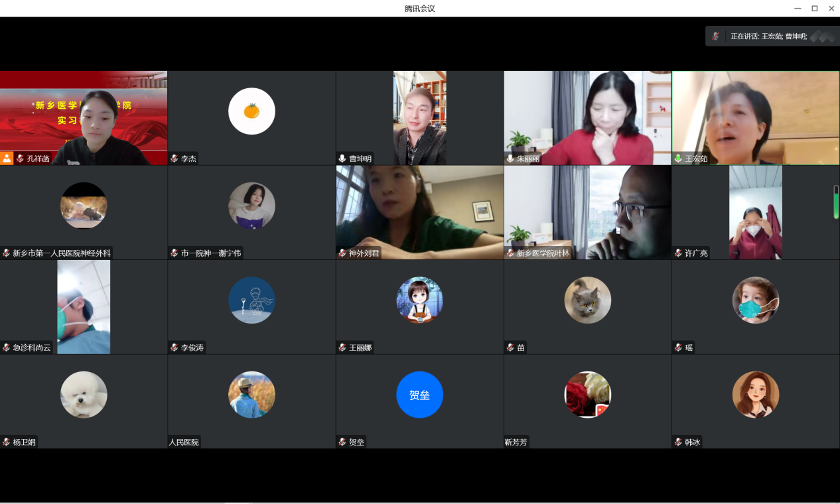Click the 人民医院 participant name label
Screen dimensions: 840x504
click(184, 442)
